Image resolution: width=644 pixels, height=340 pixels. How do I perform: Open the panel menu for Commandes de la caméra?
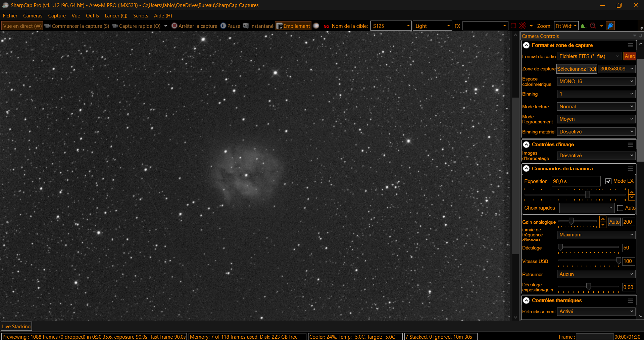pos(631,169)
